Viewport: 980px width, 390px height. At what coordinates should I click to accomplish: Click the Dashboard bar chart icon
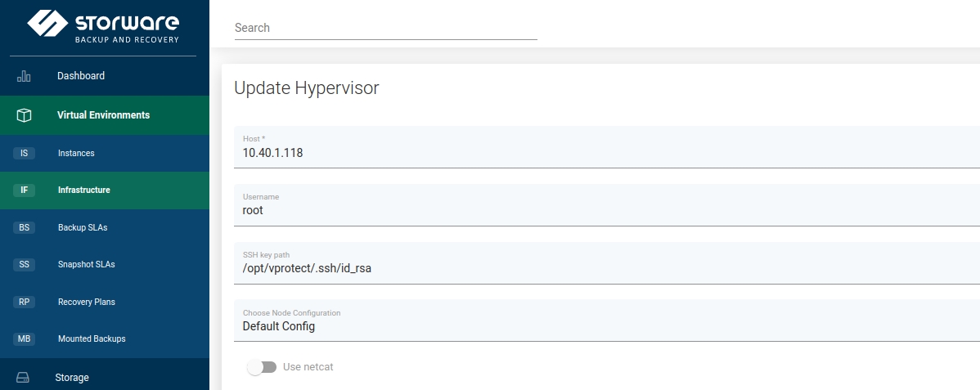click(24, 76)
